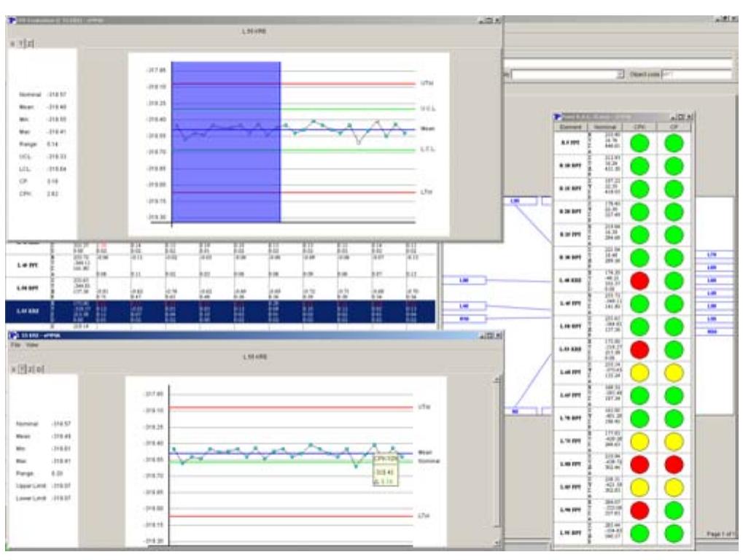The height and width of the screenshot is (560, 743).
Task: Click the UCL label in the upper chart
Action: (x=428, y=109)
